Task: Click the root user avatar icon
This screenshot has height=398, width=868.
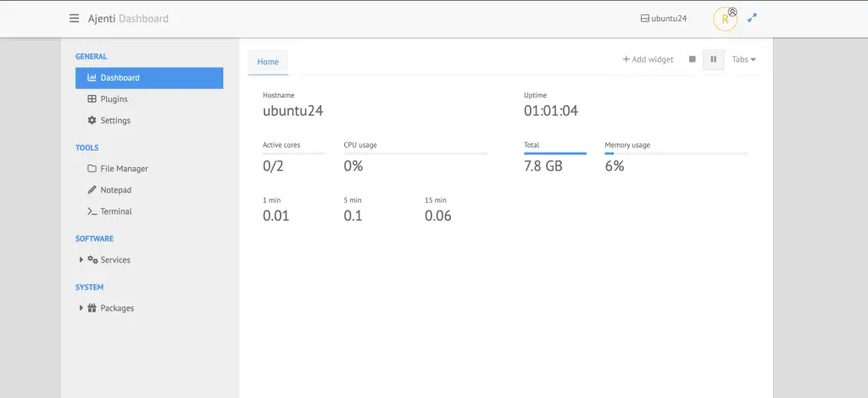Action: point(725,20)
